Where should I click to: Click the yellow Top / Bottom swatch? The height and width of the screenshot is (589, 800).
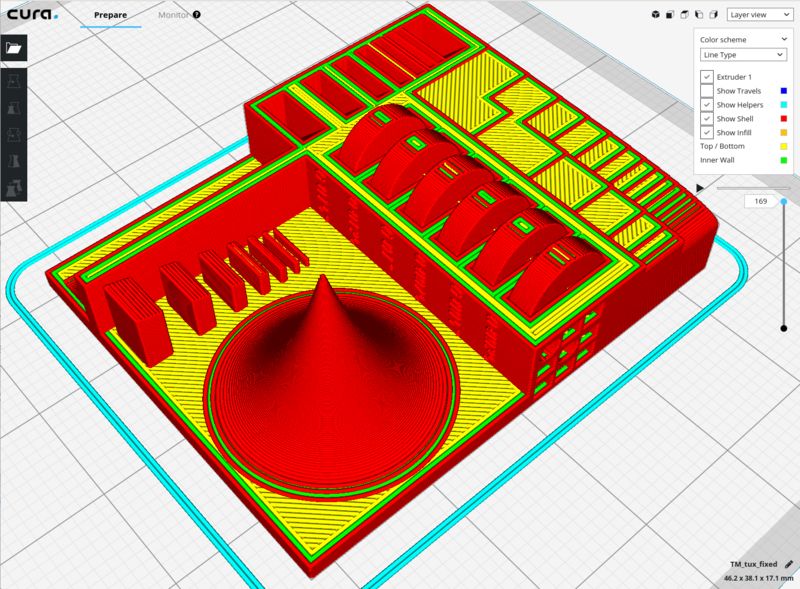[x=784, y=146]
